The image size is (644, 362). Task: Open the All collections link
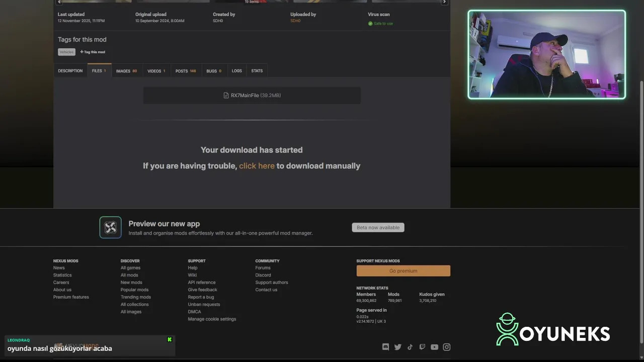[135, 304]
